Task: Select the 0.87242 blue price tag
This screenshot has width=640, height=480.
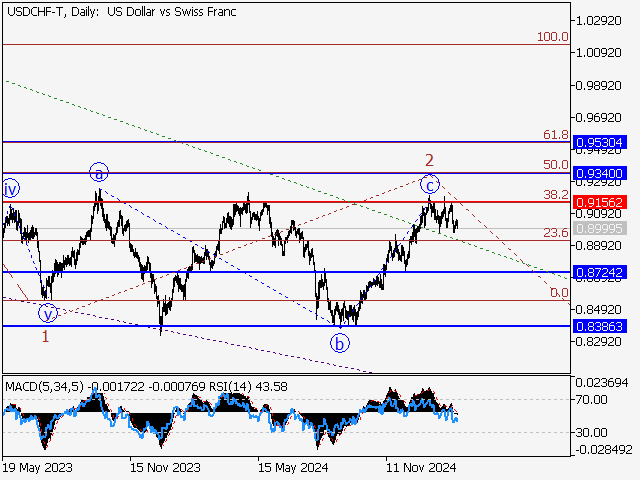Action: 600,272
